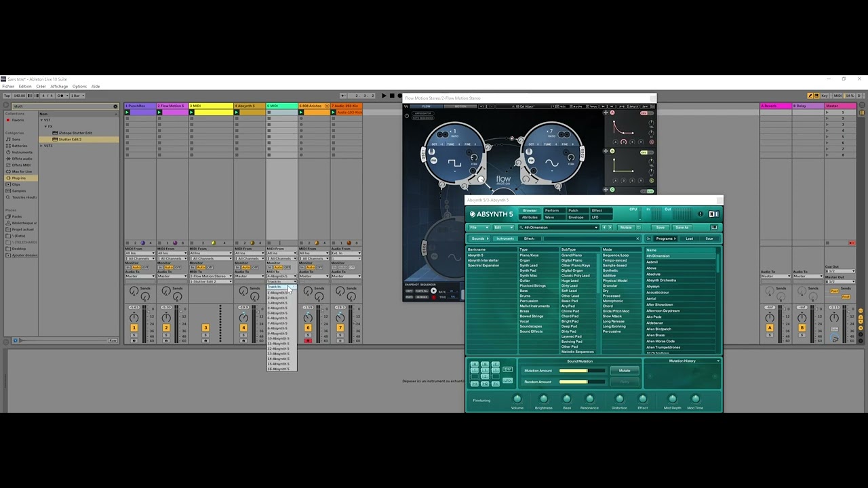Open the Absynth Envelope tab
The width and height of the screenshot is (868, 488).
coord(575,218)
